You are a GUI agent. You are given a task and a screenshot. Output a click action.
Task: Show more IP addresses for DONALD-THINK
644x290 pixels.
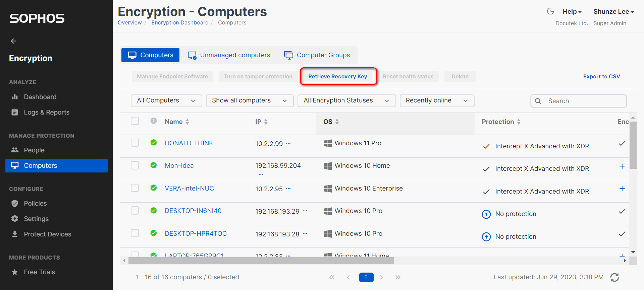(x=288, y=143)
